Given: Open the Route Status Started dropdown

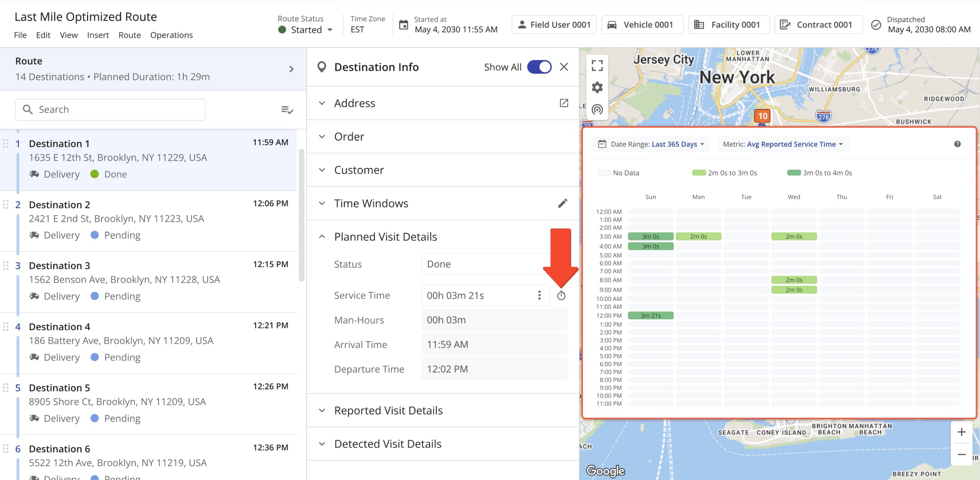Looking at the screenshot, I should 306,30.
